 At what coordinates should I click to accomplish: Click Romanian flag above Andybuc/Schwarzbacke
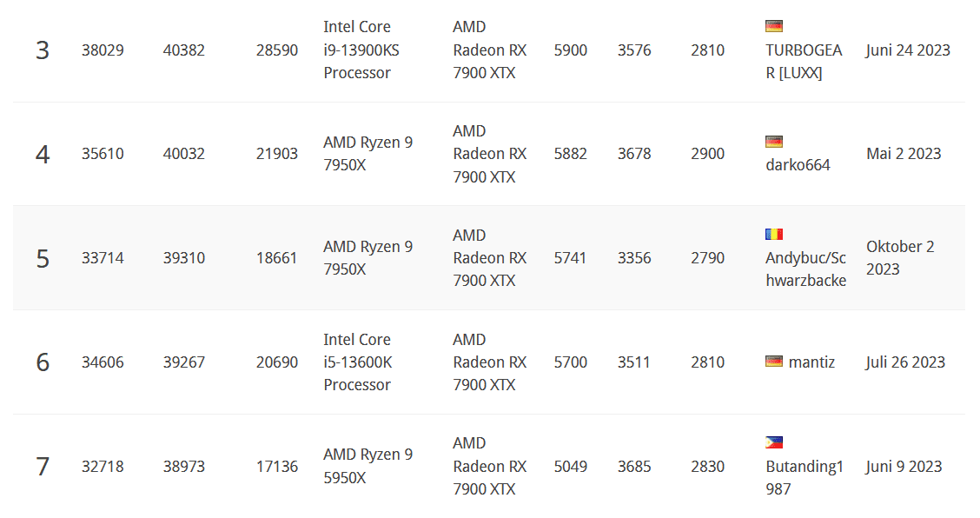pos(774,235)
